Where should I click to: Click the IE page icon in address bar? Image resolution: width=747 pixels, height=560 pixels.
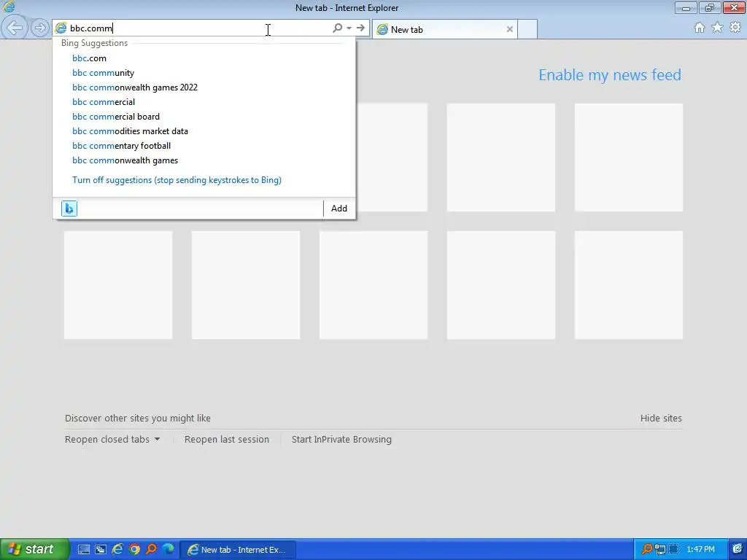click(x=61, y=28)
